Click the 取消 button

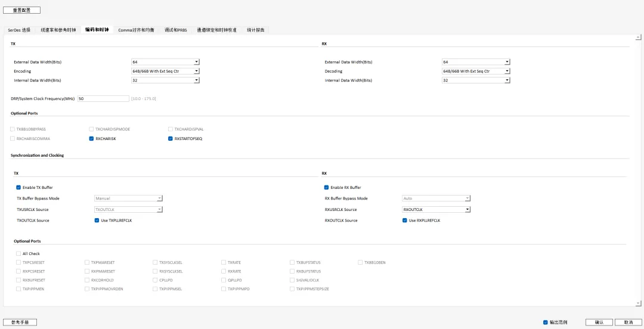(628, 322)
